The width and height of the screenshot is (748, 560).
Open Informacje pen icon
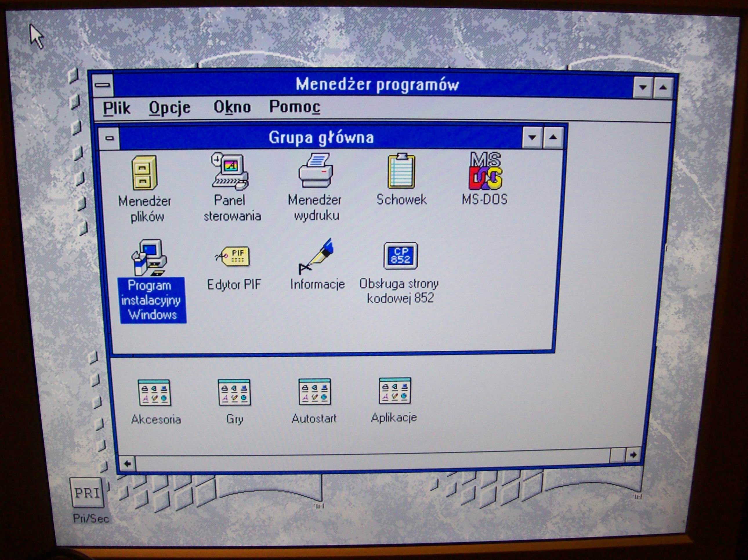316,256
